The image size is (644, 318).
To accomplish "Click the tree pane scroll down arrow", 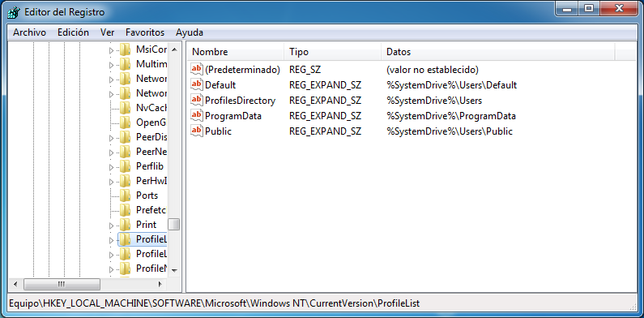I will point(174,270).
